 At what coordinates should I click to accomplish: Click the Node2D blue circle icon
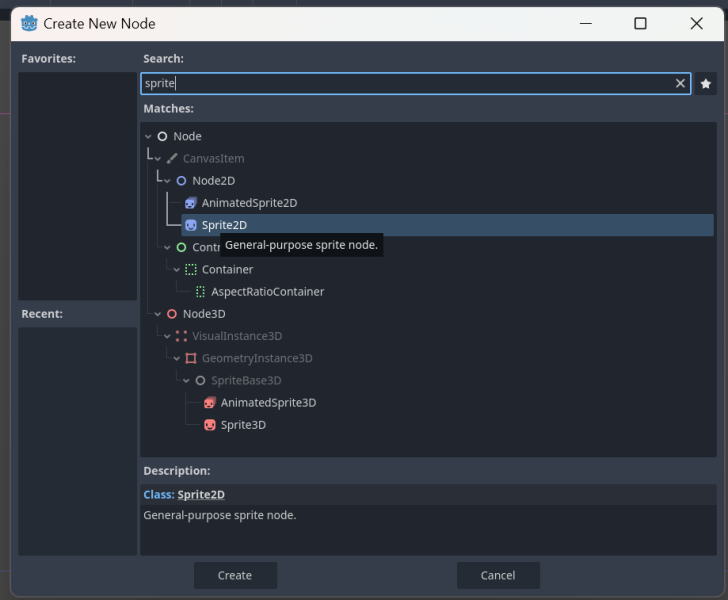[181, 181]
